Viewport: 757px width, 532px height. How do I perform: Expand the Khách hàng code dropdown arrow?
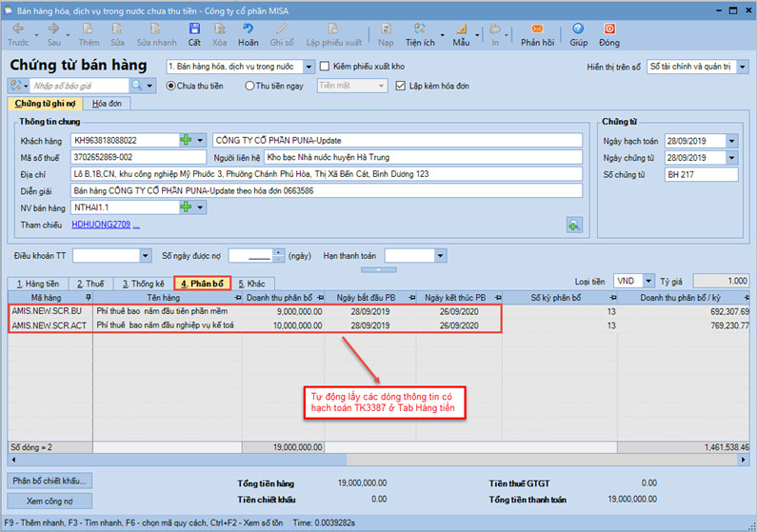(x=200, y=140)
